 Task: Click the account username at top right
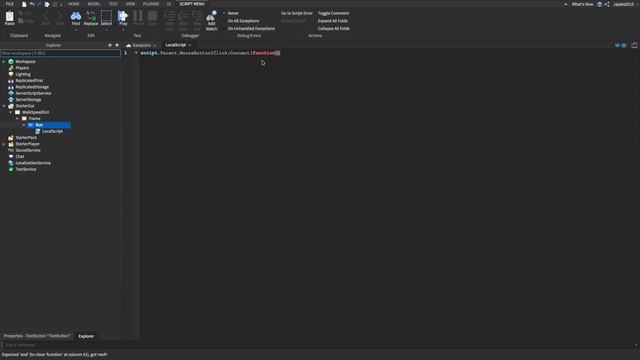[x=623, y=4]
